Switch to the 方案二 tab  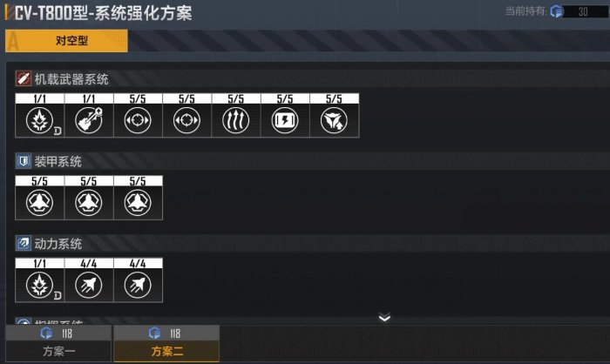[x=166, y=344]
